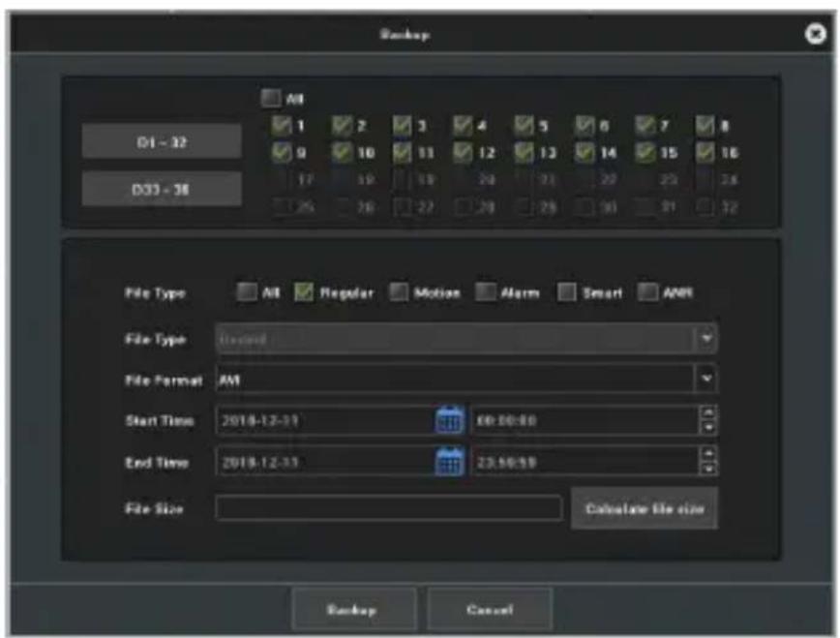The height and width of the screenshot is (638, 840).
Task: Dismiss dialog with Cancel button
Action: [x=490, y=610]
